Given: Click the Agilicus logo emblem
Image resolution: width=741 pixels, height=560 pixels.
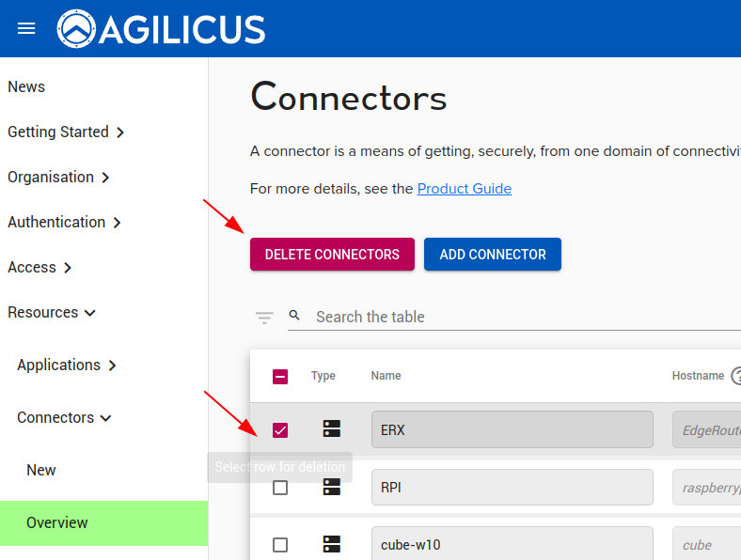Looking at the screenshot, I should tap(76, 29).
